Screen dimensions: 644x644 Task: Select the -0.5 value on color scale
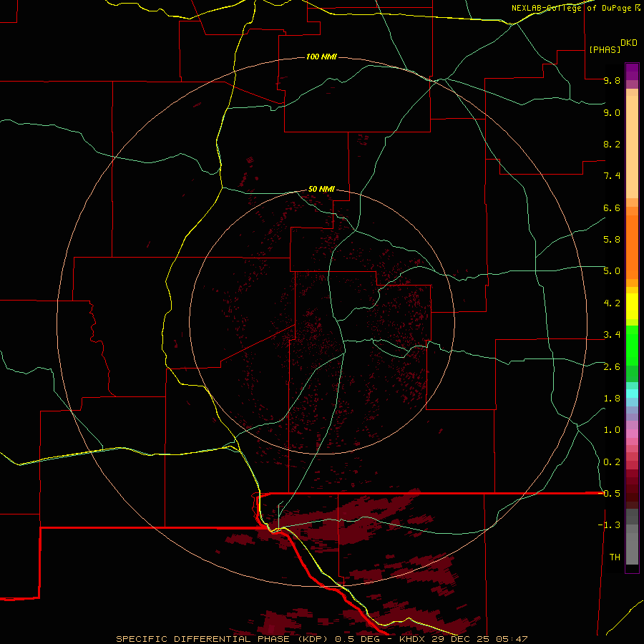pos(609,494)
